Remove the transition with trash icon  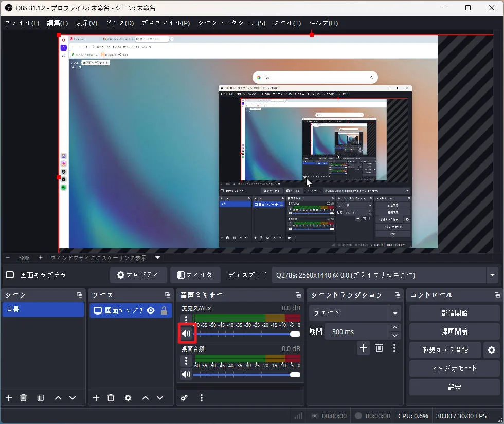click(x=380, y=348)
